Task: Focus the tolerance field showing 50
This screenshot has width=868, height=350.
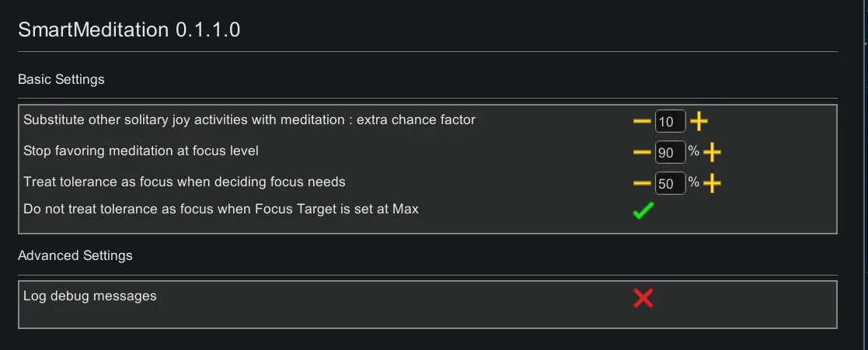Action: click(670, 184)
